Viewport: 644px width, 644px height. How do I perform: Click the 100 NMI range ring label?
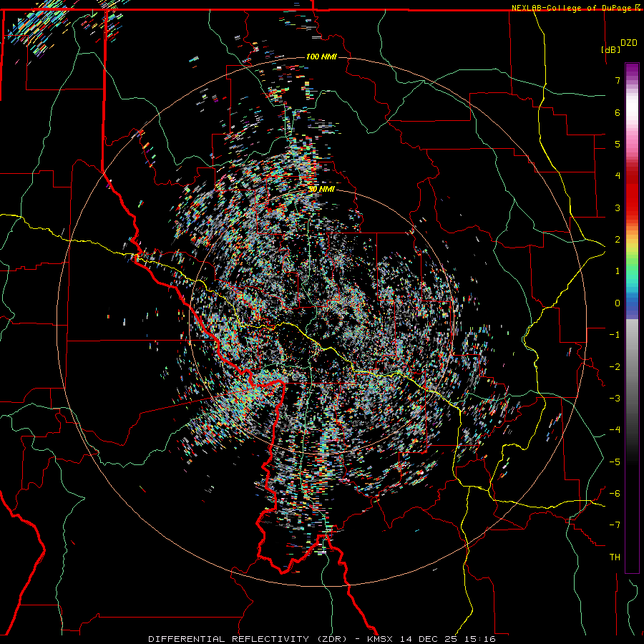point(321,57)
